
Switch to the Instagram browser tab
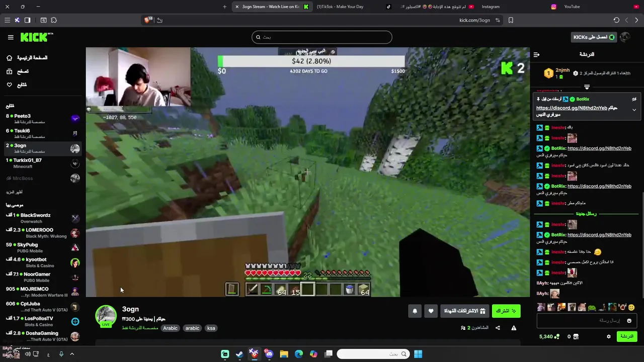[x=518, y=7]
